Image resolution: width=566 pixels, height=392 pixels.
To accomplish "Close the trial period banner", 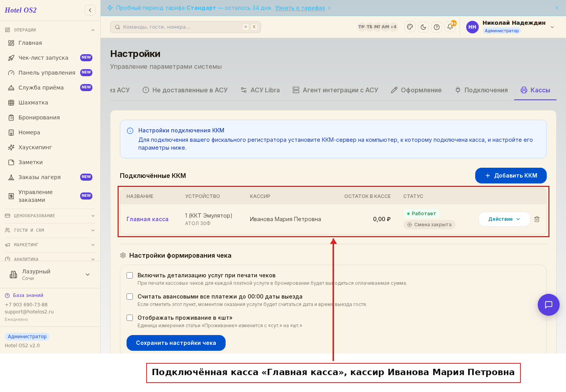I will tap(557, 8).
